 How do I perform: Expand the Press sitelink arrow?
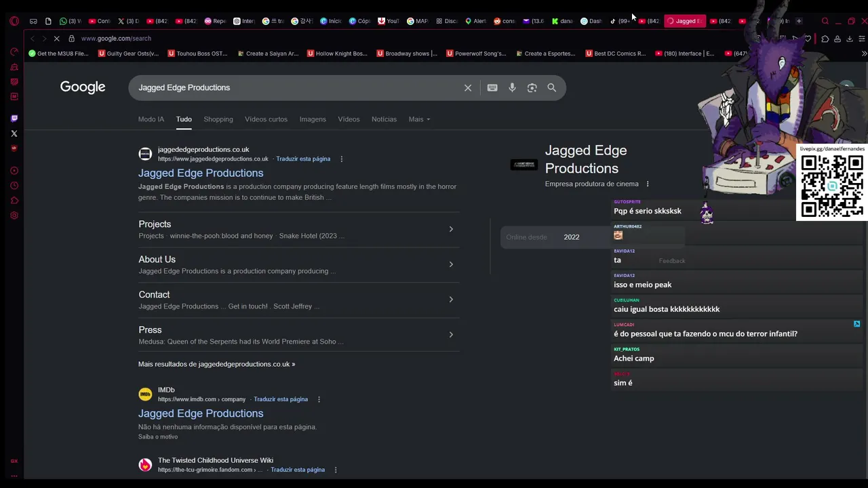[x=451, y=335]
